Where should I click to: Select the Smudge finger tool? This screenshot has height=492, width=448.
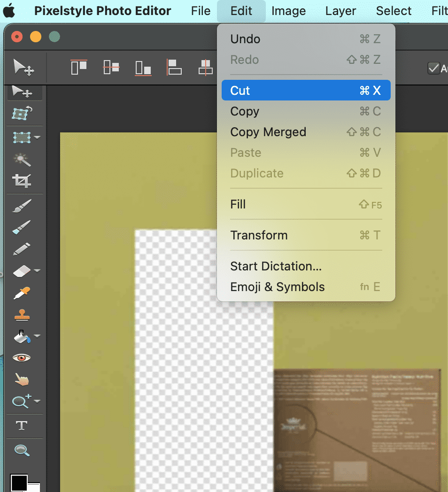pyautogui.click(x=22, y=379)
